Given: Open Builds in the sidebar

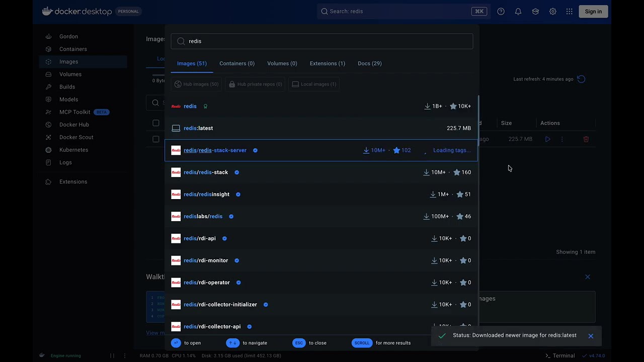Looking at the screenshot, I should point(67,87).
